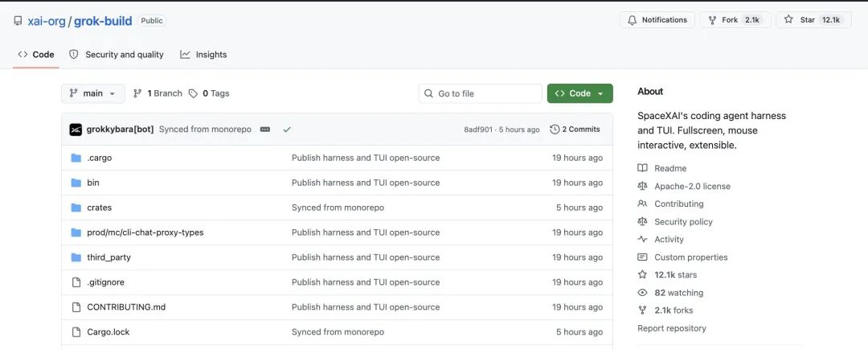Viewport: 868px width, 350px height.
Task: Click the bin folder icon
Action: [76, 183]
